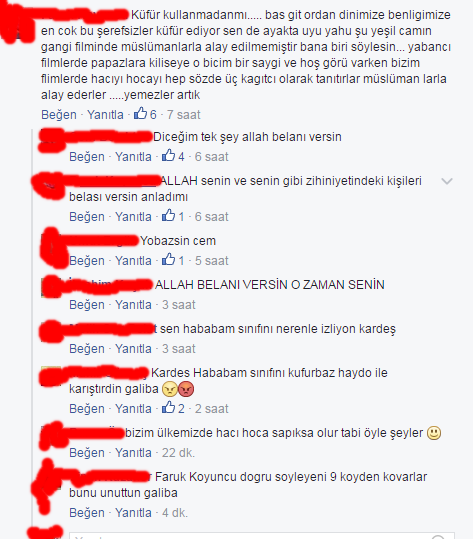Click the thumbs-up icon showing 2 likes
Viewport: 473px width, 539px height.
(168, 407)
